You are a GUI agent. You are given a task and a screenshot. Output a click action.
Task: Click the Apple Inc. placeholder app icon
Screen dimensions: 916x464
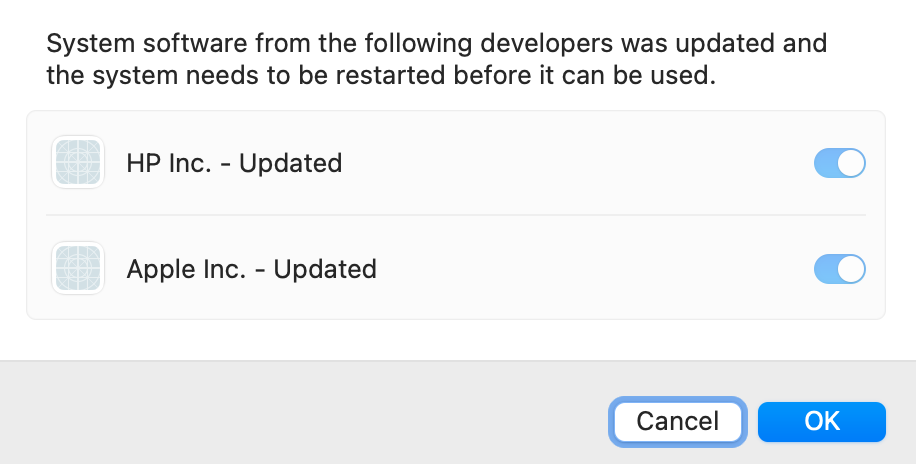click(x=78, y=268)
